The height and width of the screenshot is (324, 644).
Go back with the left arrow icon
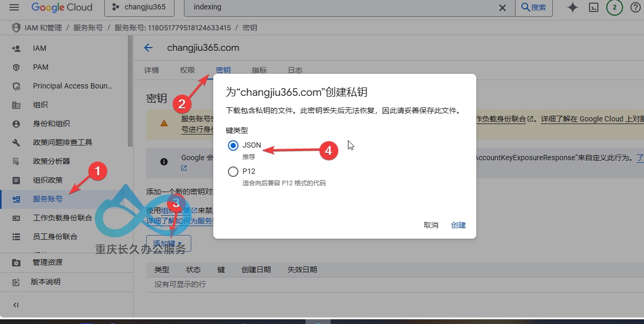click(148, 48)
